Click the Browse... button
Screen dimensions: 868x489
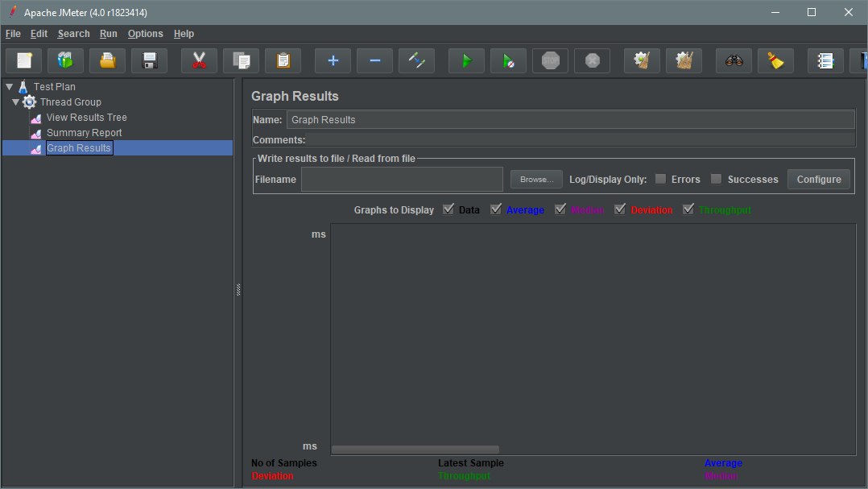536,180
